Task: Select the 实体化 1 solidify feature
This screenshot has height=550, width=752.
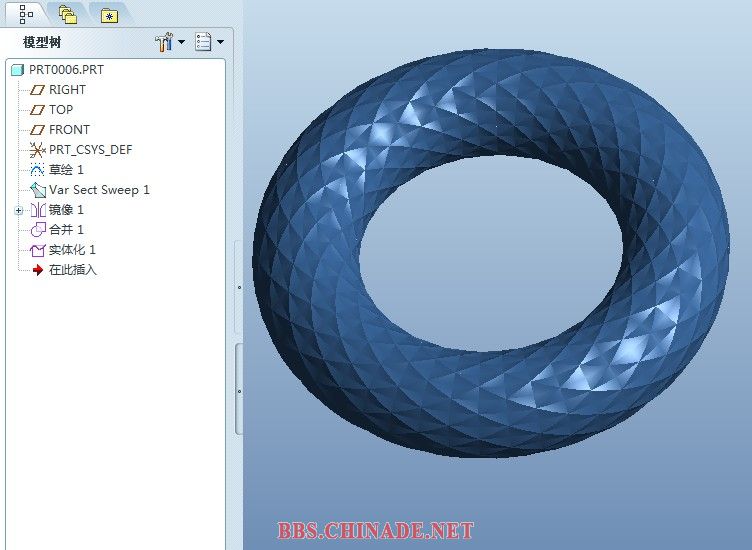Action: 72,250
